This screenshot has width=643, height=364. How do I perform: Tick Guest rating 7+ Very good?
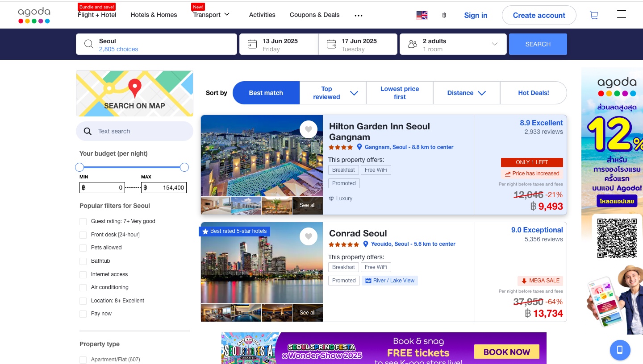tap(83, 221)
